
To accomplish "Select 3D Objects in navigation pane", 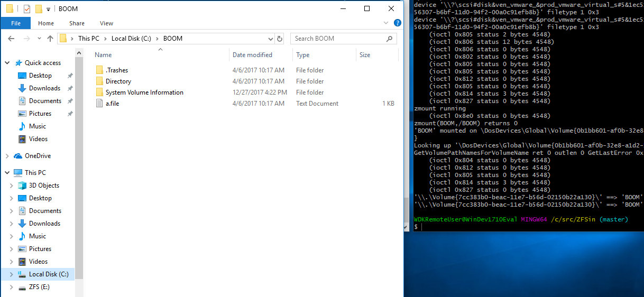I will point(44,185).
